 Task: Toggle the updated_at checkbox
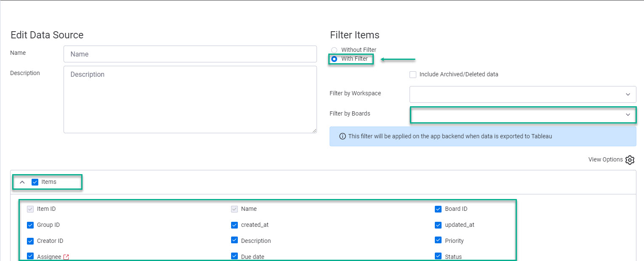pyautogui.click(x=438, y=225)
